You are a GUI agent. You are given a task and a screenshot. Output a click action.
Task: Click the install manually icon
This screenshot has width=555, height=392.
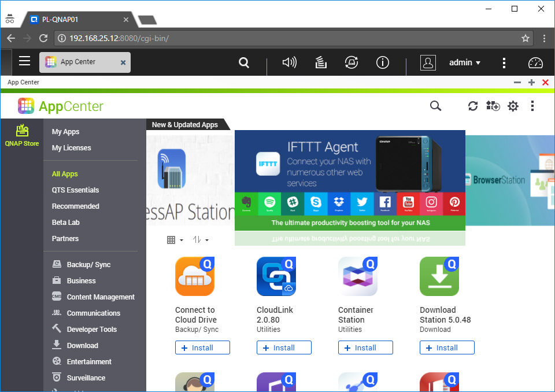click(x=493, y=106)
